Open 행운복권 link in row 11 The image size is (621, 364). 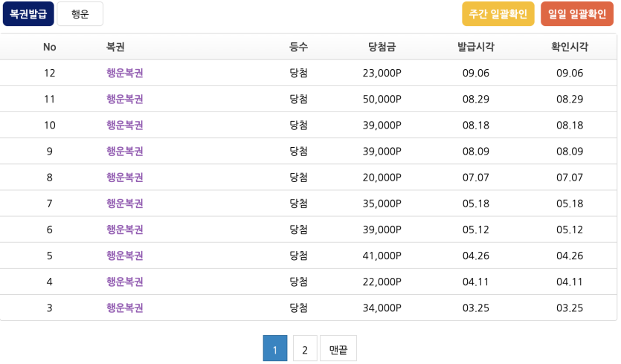coord(125,99)
